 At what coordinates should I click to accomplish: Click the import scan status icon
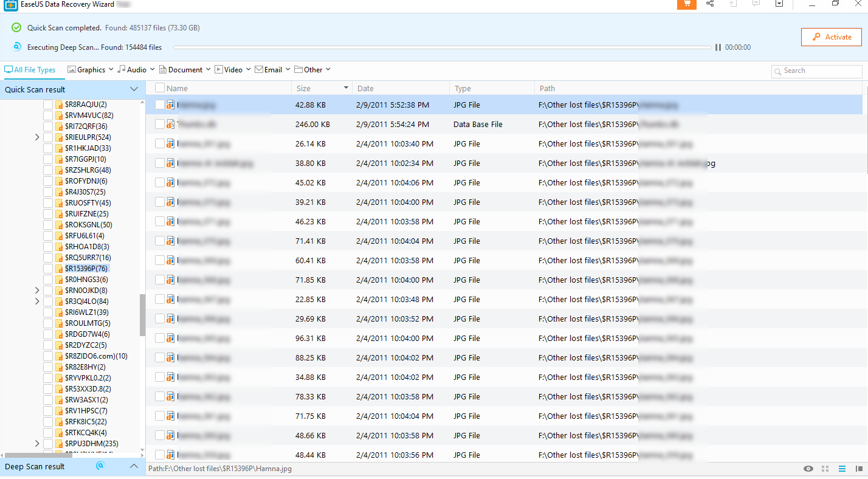coord(733,4)
